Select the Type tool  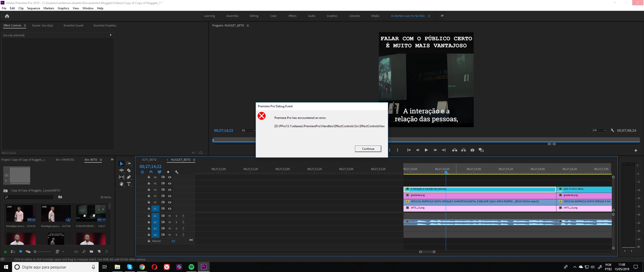pyautogui.click(x=129, y=184)
